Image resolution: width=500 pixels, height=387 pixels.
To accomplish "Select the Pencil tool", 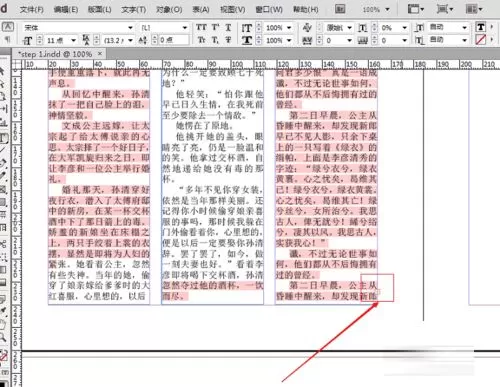I will [x=3, y=176].
